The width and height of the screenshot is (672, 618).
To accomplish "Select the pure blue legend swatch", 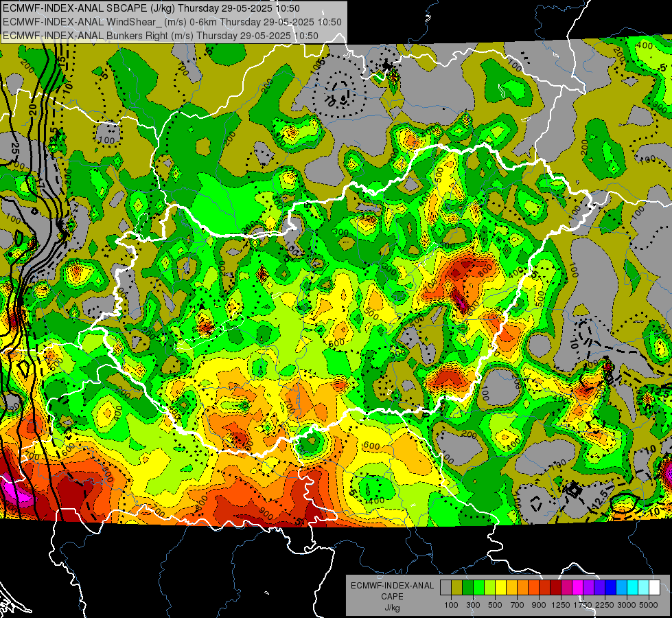I will 611,587.
